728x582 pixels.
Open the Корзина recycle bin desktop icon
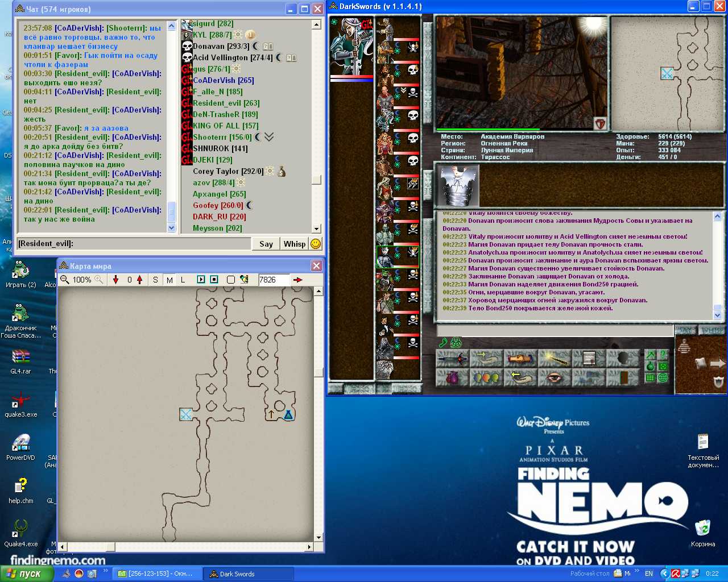coord(703,533)
